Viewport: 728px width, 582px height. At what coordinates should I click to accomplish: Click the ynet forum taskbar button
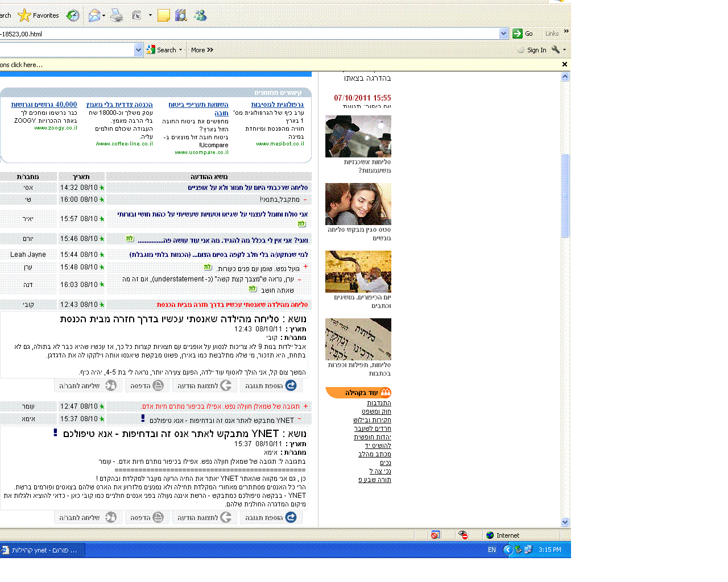coord(43,550)
